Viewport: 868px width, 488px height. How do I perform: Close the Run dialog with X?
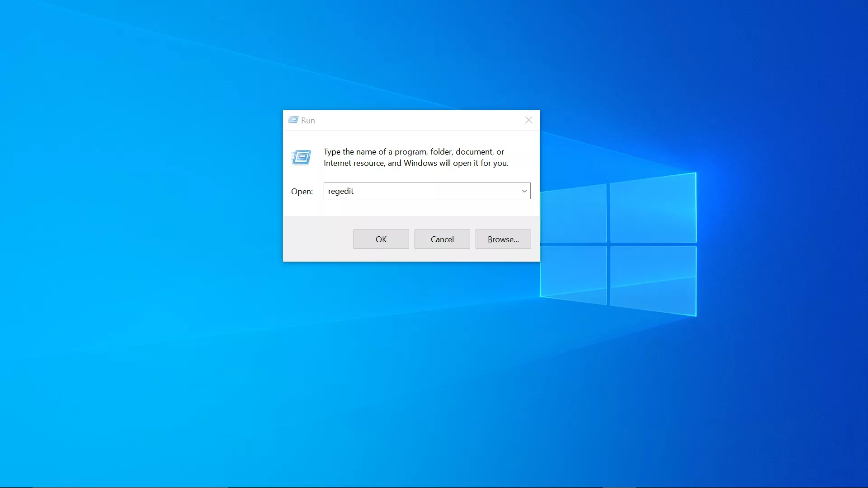click(x=528, y=120)
